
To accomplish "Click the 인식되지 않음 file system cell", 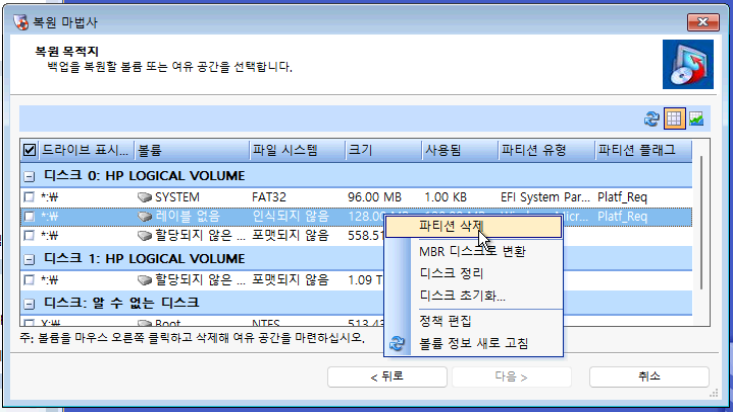I will click(x=290, y=217).
